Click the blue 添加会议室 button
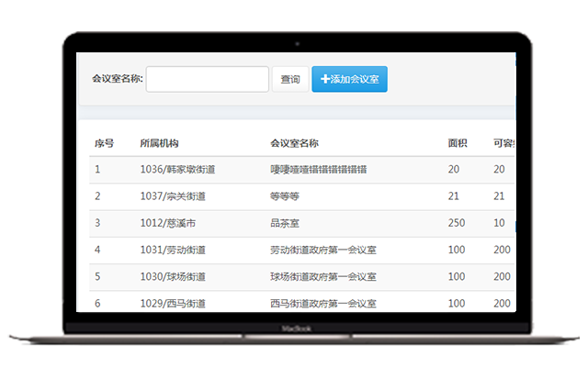 coord(349,80)
